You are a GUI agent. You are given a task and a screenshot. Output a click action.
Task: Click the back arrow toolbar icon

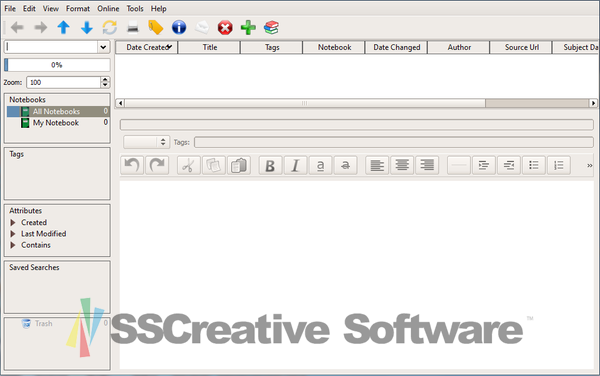coord(17,28)
